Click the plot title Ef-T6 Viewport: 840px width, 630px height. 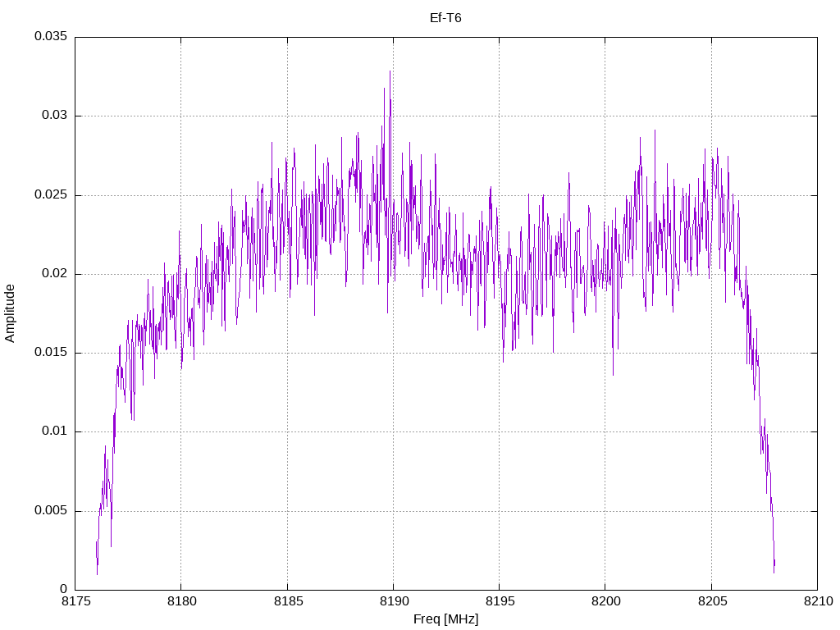pyautogui.click(x=445, y=18)
